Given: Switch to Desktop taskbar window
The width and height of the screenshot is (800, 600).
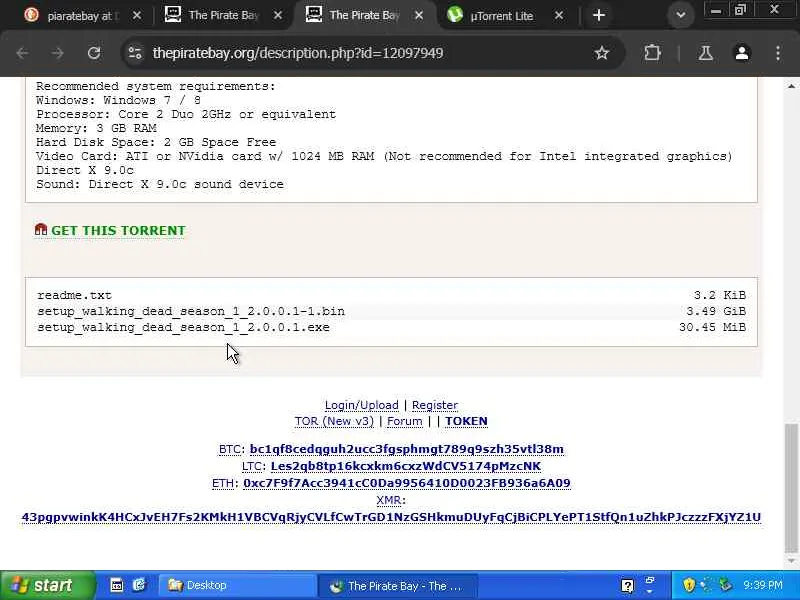Looking at the screenshot, I should coord(237,586).
